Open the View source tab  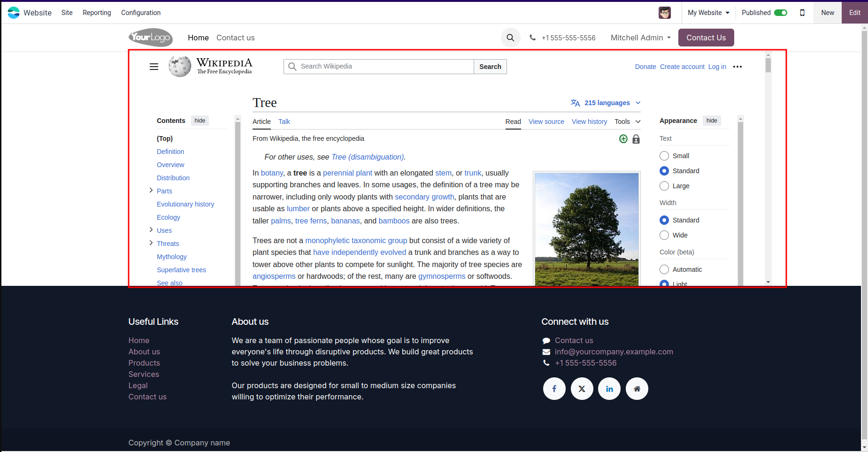(546, 122)
